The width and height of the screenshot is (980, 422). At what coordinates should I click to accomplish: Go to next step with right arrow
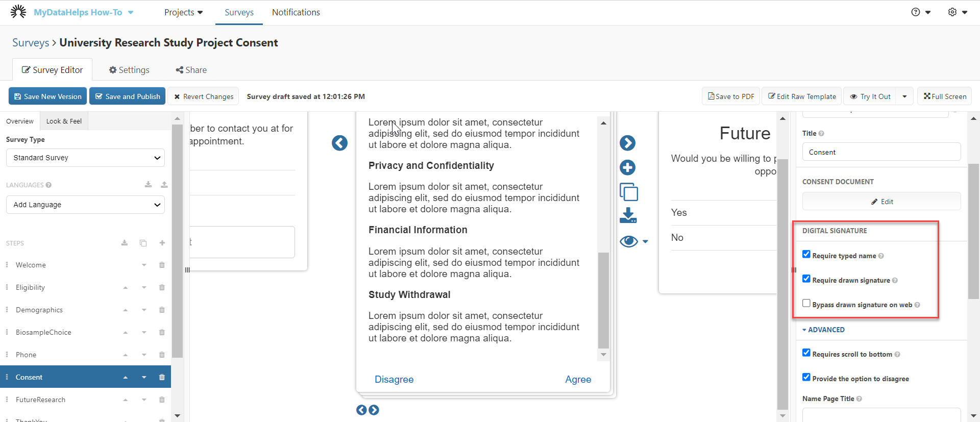pos(628,143)
